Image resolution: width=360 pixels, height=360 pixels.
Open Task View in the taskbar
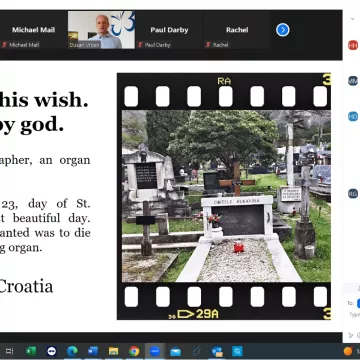(10, 351)
